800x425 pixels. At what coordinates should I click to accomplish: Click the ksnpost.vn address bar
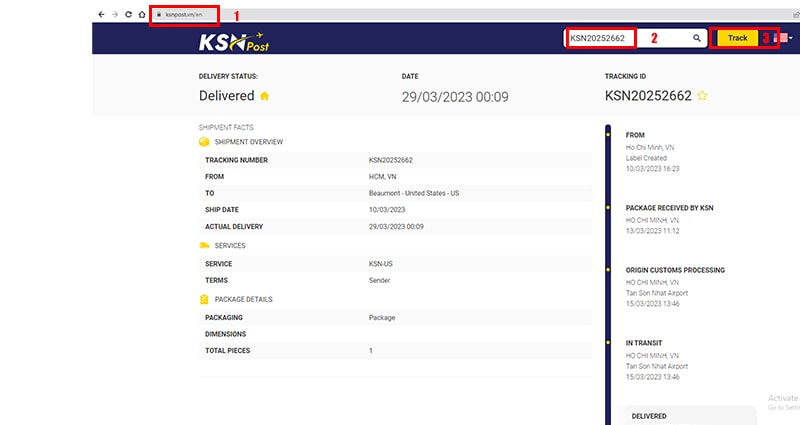pyautogui.click(x=190, y=15)
